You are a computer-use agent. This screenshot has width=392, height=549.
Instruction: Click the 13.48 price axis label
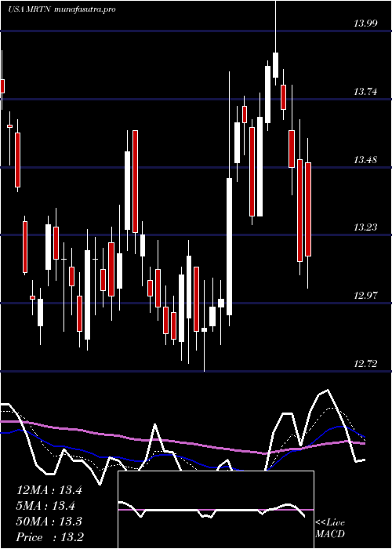[365, 160]
